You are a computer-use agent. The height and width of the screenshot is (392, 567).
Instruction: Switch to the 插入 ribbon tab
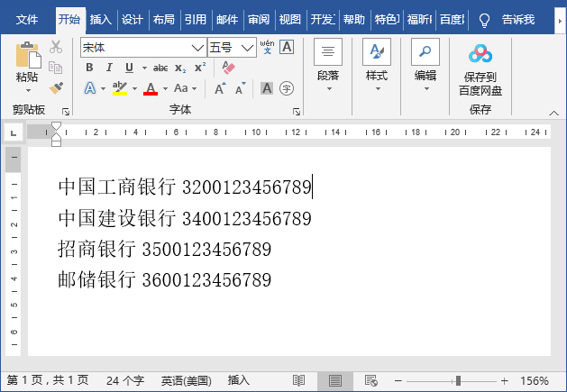[x=101, y=19]
